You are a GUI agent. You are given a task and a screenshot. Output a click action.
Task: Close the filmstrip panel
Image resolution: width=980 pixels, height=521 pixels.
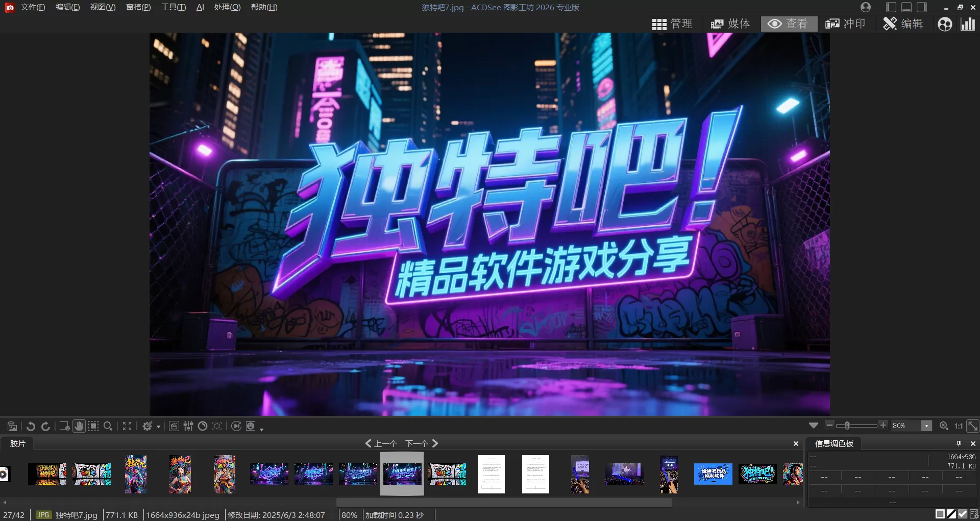click(x=796, y=443)
